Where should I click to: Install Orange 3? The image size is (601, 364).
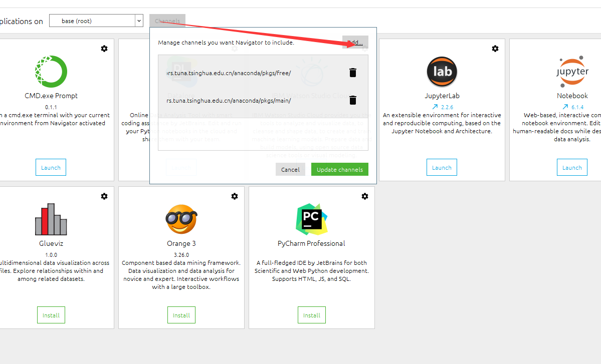click(x=181, y=315)
